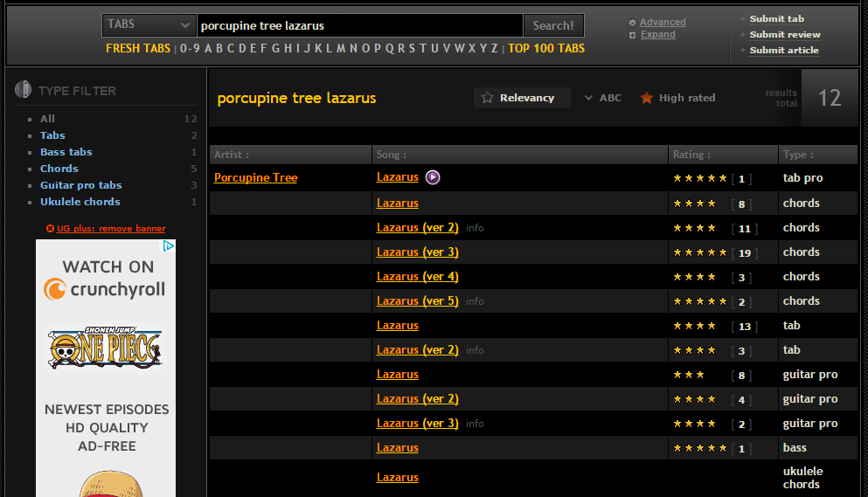The width and height of the screenshot is (868, 497).
Task: Browse artists under letter A
Action: pos(208,48)
